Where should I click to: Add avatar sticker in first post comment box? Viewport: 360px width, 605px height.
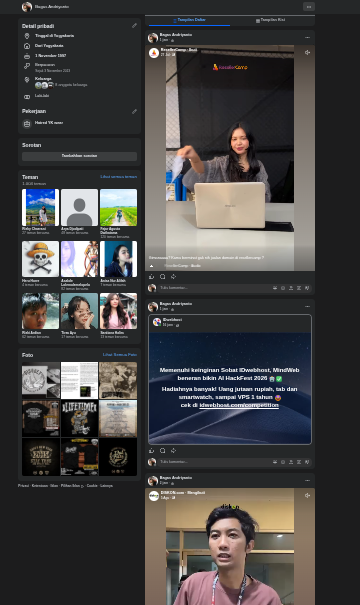275,288
